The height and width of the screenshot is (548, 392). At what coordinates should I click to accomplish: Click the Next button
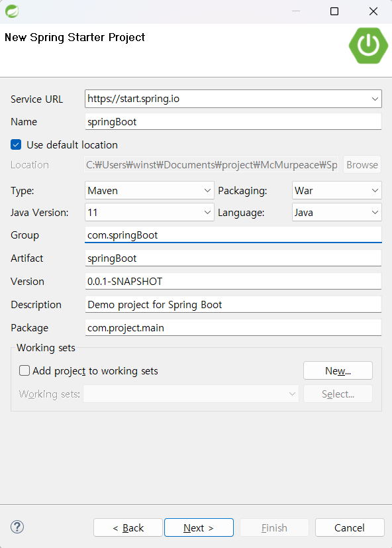point(199,527)
